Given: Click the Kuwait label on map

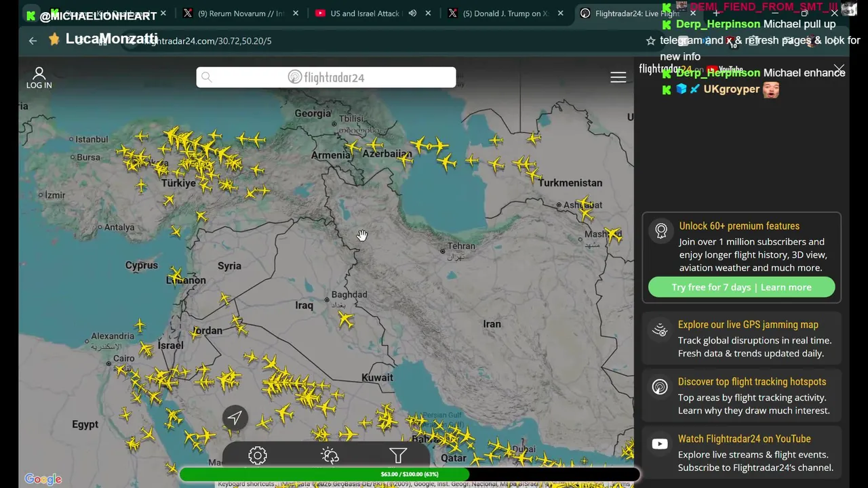Looking at the screenshot, I should tap(377, 378).
